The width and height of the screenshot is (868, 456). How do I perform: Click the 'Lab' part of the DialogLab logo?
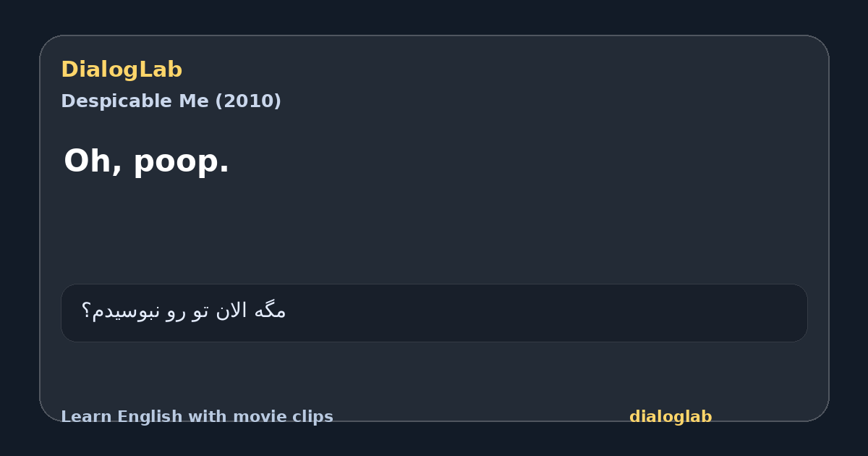pos(160,69)
